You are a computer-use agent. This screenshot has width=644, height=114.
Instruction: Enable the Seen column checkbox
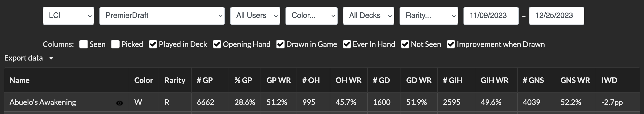83,44
